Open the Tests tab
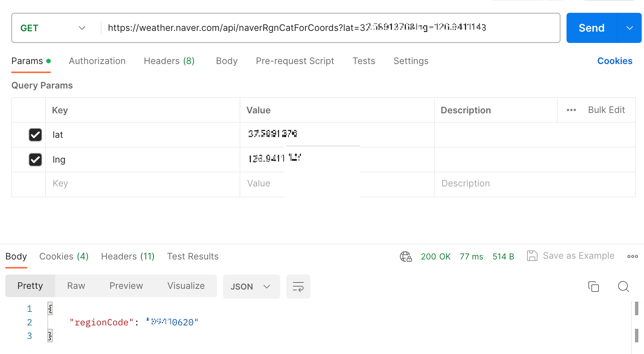The height and width of the screenshot is (354, 644). [x=364, y=61]
